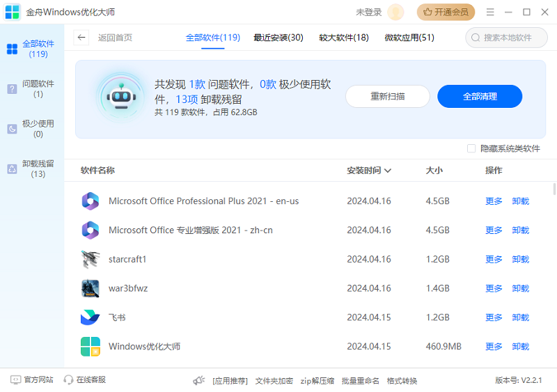
Task: Click 更多 for Office en-us row
Action: pos(494,201)
